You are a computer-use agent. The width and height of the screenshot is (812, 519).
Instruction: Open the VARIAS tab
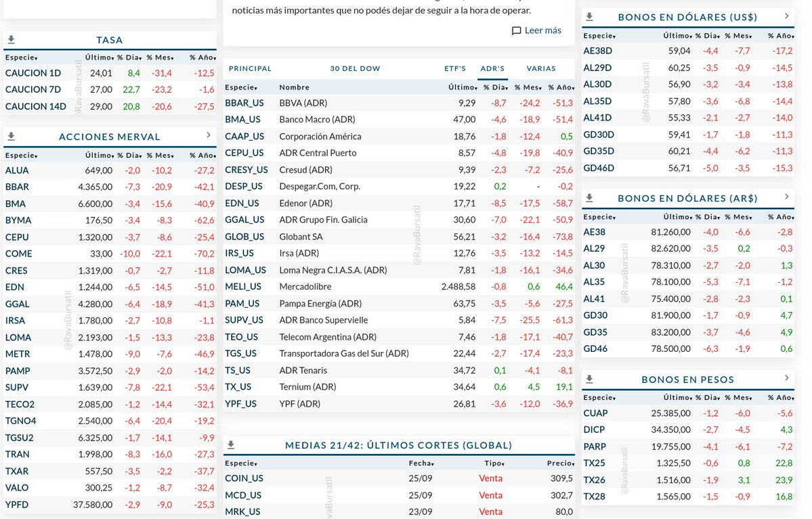(x=541, y=68)
